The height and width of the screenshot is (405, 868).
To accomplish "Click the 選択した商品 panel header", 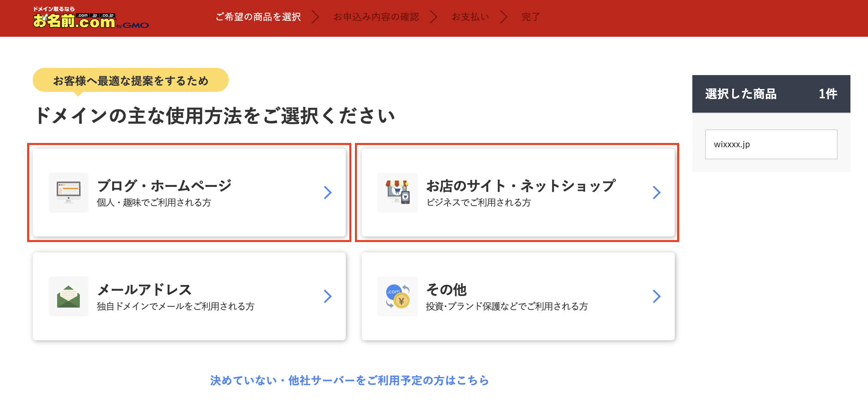I will coord(771,94).
